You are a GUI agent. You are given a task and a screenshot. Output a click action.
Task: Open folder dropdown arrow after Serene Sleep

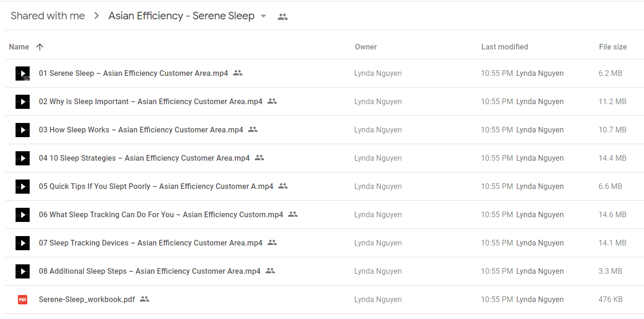[x=264, y=16]
